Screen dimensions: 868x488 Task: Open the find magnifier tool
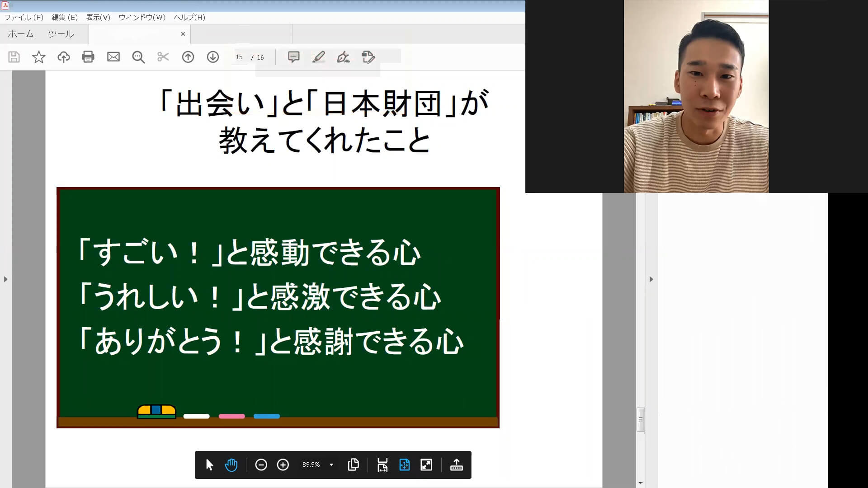click(x=138, y=57)
